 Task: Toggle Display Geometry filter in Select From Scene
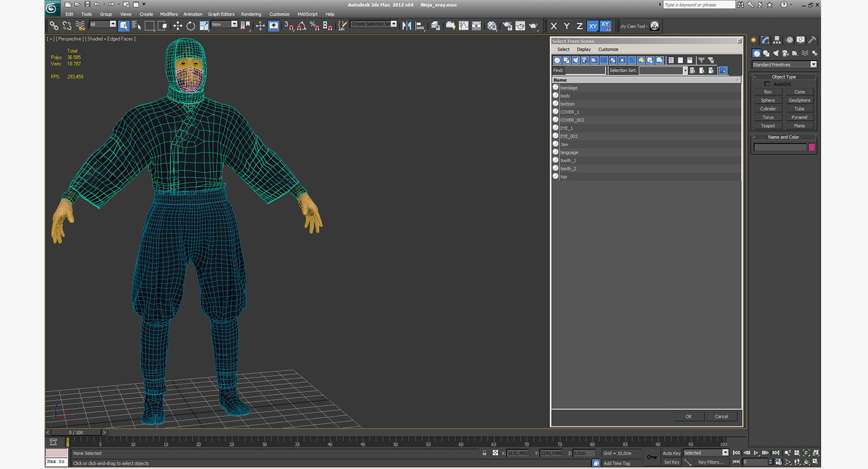pyautogui.click(x=557, y=60)
